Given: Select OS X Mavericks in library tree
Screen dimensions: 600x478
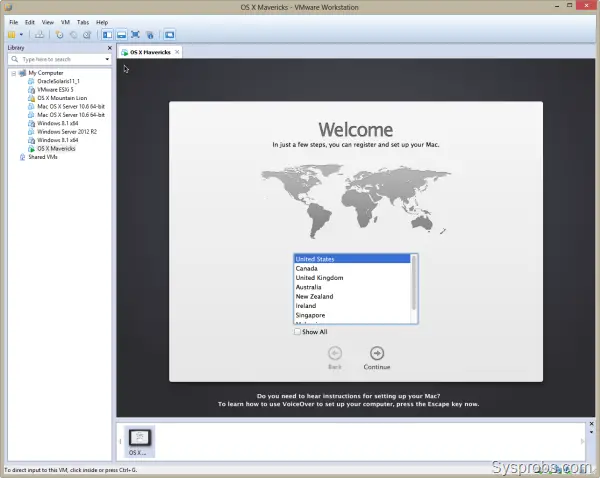Looking at the screenshot, I should coord(56,148).
